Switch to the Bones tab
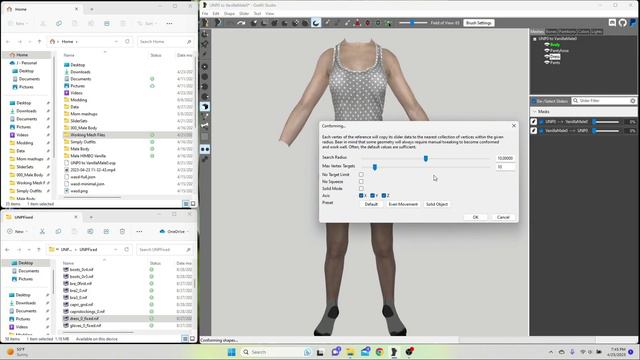 (551, 31)
